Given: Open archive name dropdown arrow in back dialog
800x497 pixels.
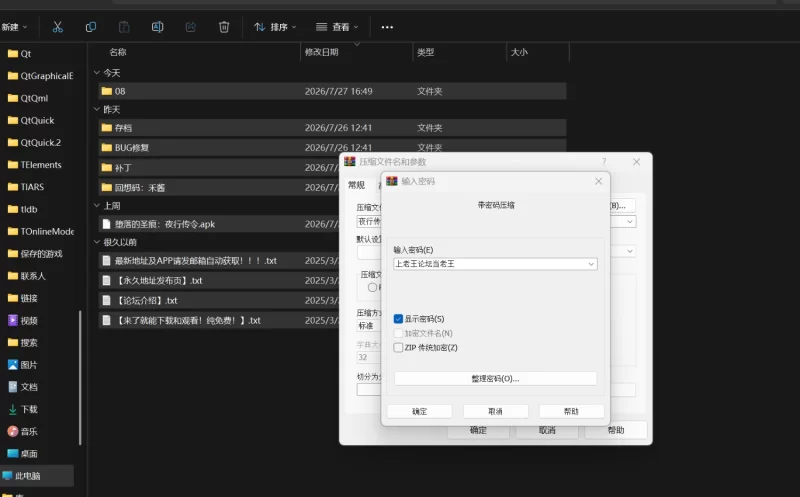Looking at the screenshot, I should 630,221.
